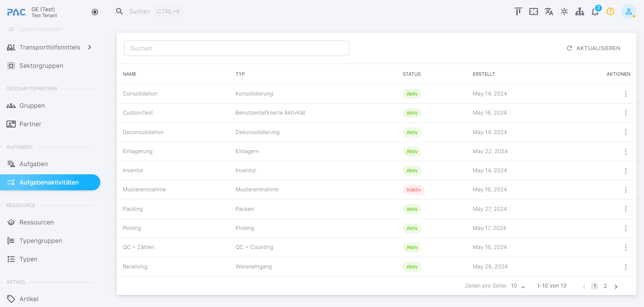Image resolution: width=644 pixels, height=307 pixels.
Task: Open the global search field (CTRL+K)
Action: click(155, 11)
